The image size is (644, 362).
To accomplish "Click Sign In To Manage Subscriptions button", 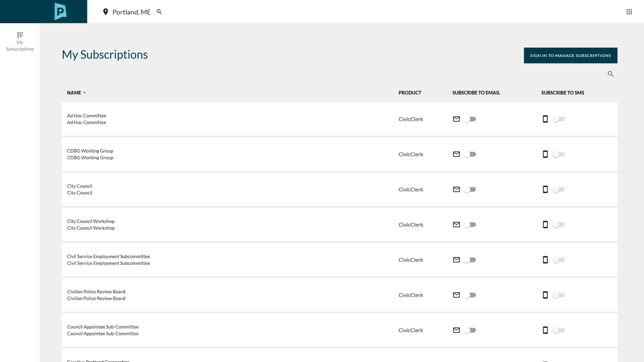I will pos(571,55).
